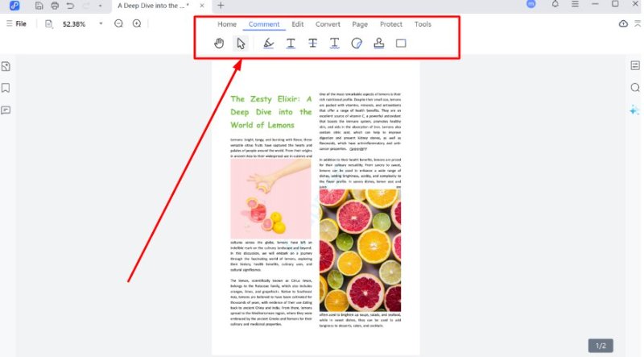The height and width of the screenshot is (357, 644).
Task: Select the Rectangle shape tool
Action: click(401, 44)
